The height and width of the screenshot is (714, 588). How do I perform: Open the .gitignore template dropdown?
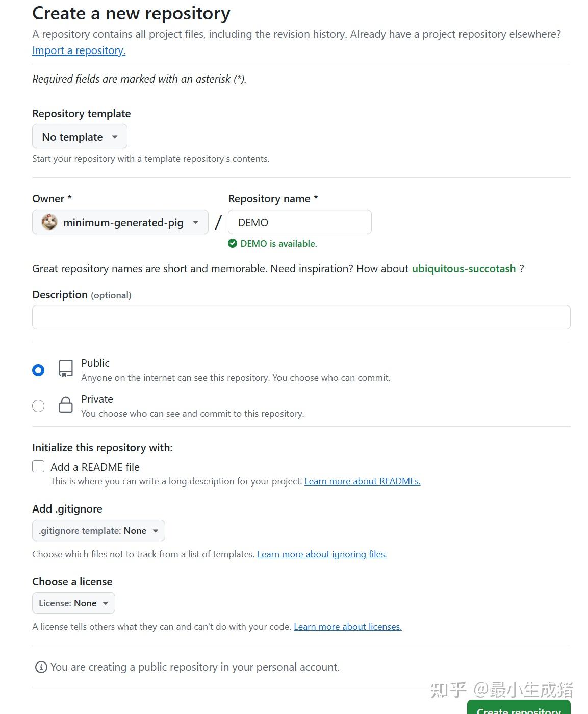coord(98,530)
